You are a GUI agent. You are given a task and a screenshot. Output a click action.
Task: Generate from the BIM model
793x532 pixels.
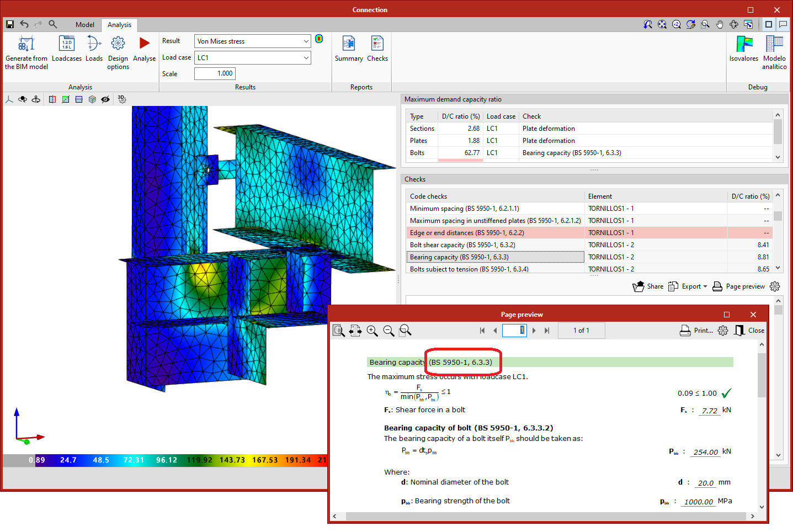[x=26, y=53]
